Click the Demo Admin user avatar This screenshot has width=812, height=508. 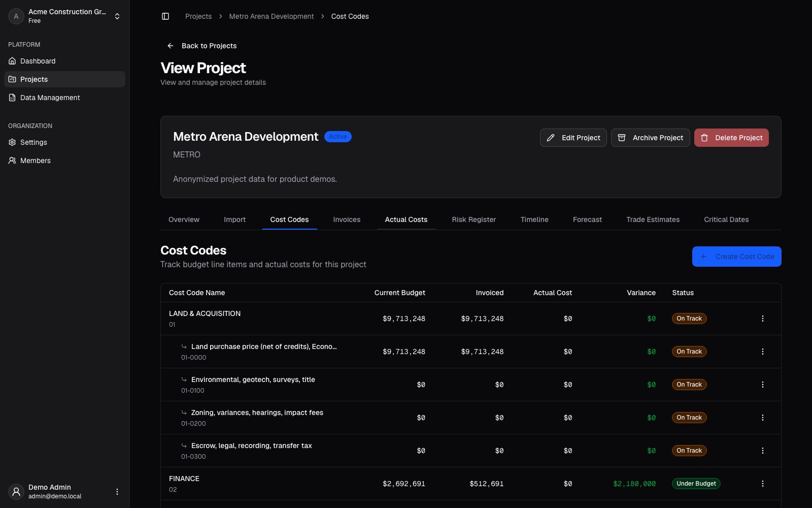[x=16, y=492]
